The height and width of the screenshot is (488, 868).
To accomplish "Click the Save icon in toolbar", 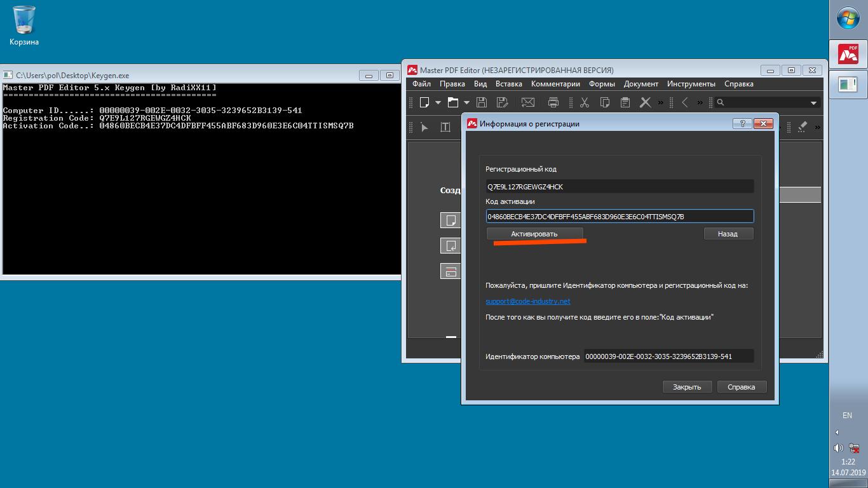I will (x=482, y=102).
